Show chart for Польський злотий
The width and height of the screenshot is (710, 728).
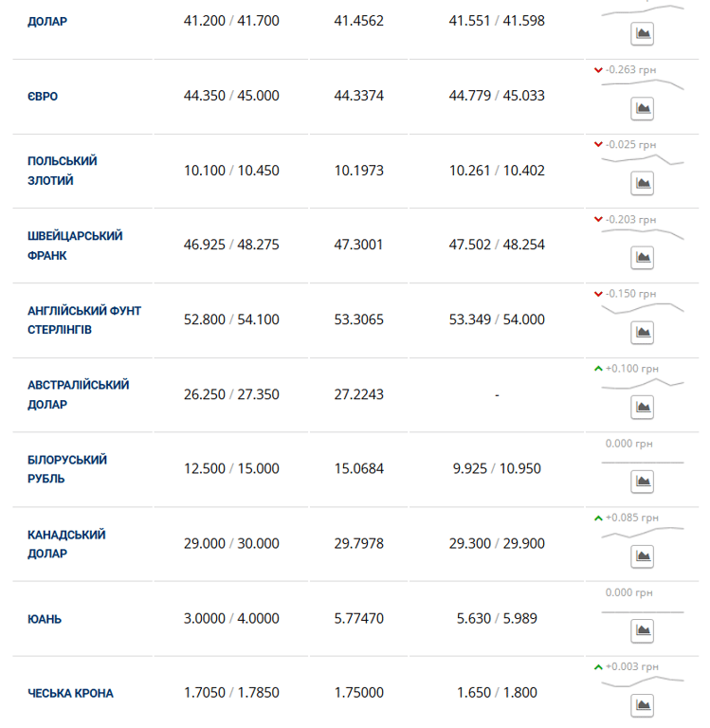(643, 183)
